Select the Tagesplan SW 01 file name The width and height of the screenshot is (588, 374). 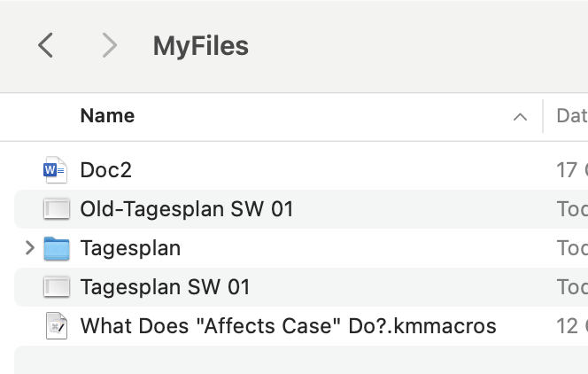[x=165, y=287]
